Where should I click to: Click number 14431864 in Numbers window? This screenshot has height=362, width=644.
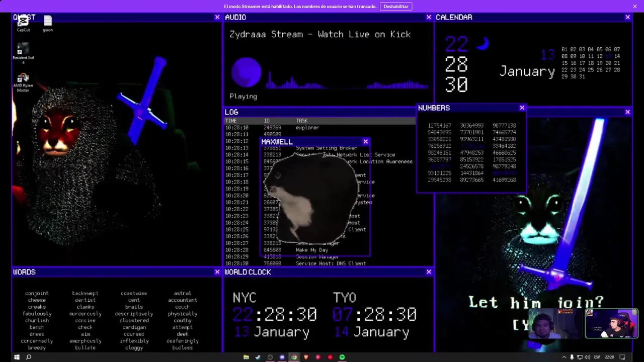(x=471, y=173)
